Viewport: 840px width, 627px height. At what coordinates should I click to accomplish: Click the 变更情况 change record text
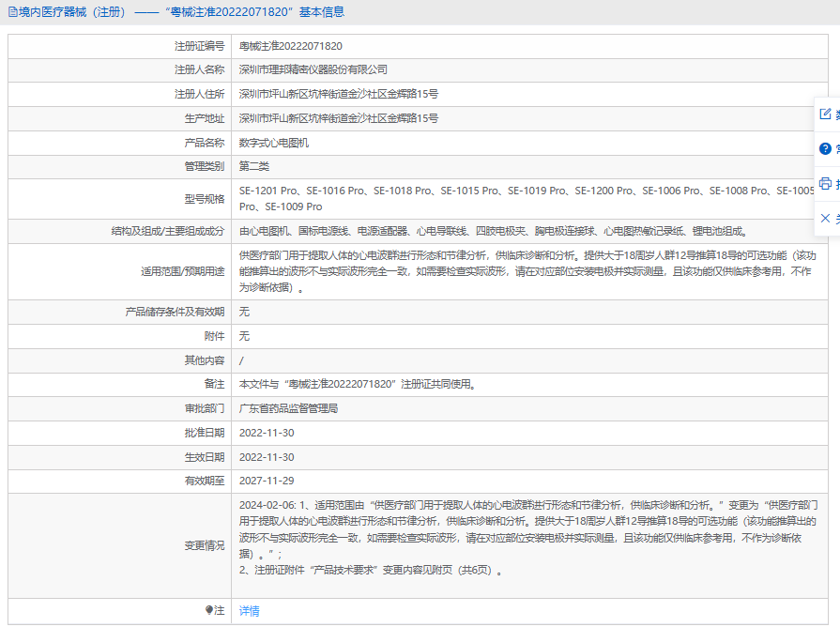click(526, 537)
